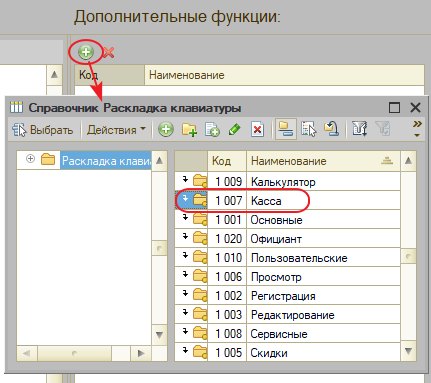Screen dimensions: 431x383
Task: Sort by Наименование header in Справочник
Action: tap(323, 161)
